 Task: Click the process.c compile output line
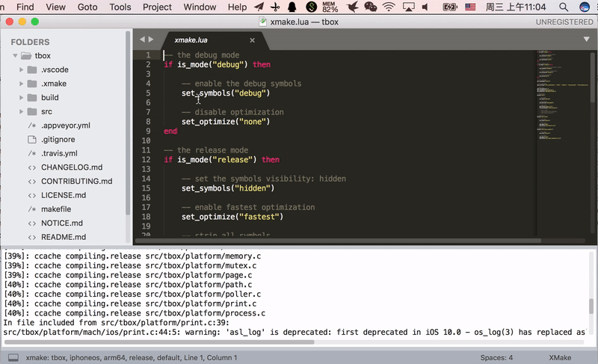tap(135, 313)
